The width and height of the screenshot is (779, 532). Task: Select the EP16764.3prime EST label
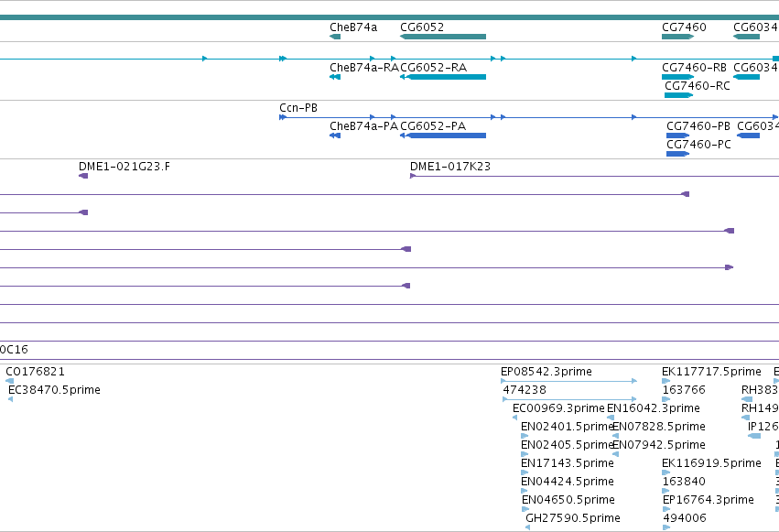coord(709,500)
